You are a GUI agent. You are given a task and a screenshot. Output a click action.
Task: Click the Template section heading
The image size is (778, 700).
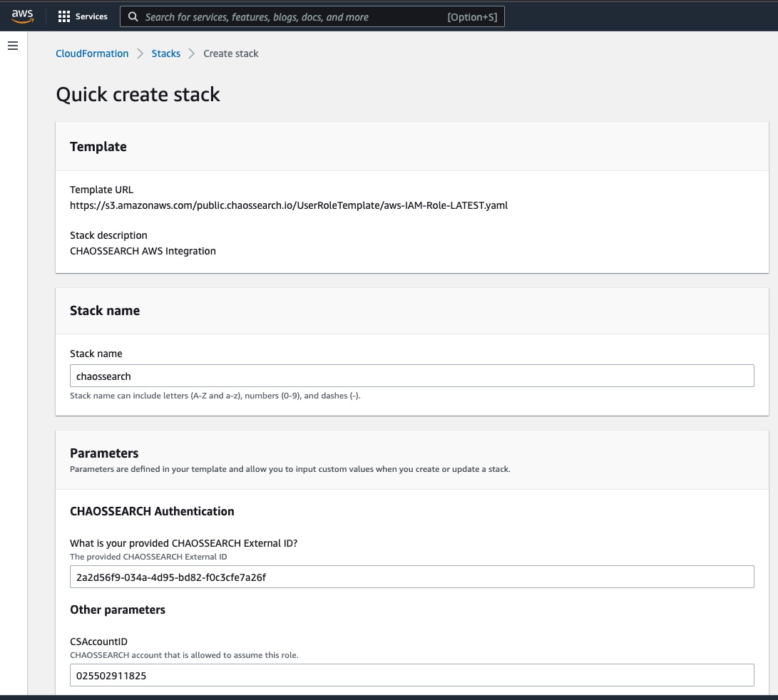click(98, 146)
